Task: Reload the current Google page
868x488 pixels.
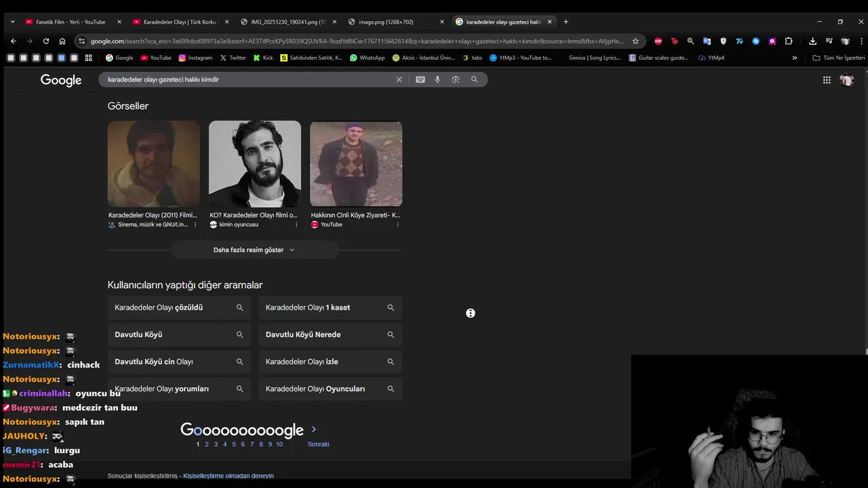Action: point(46,41)
